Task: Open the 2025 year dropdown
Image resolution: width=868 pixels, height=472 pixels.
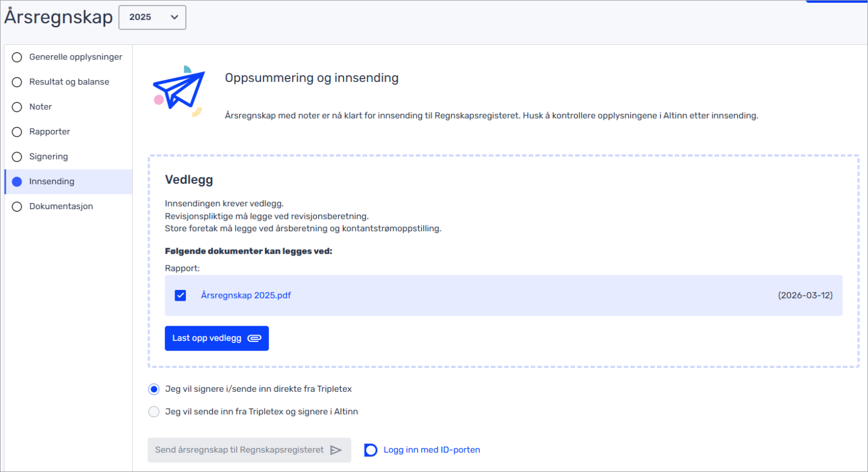Action: pos(152,17)
